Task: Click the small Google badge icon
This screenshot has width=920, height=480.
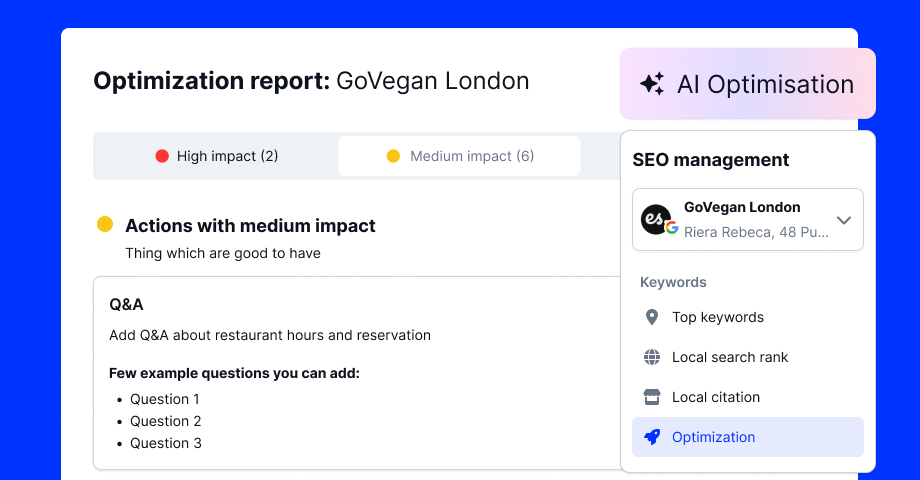Action: (672, 229)
